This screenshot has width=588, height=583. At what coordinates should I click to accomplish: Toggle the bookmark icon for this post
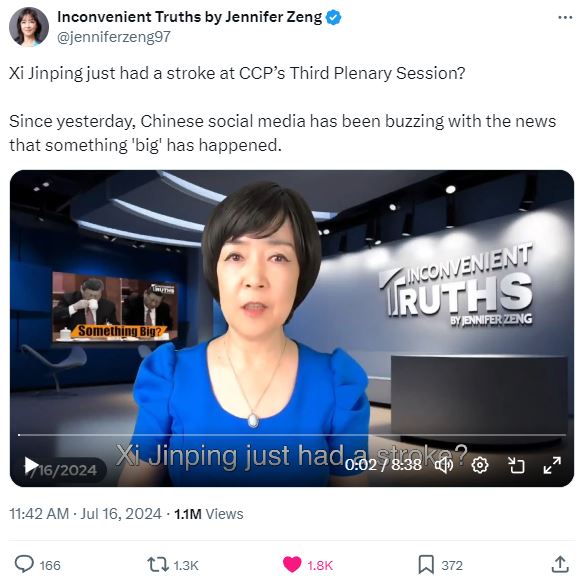(426, 564)
